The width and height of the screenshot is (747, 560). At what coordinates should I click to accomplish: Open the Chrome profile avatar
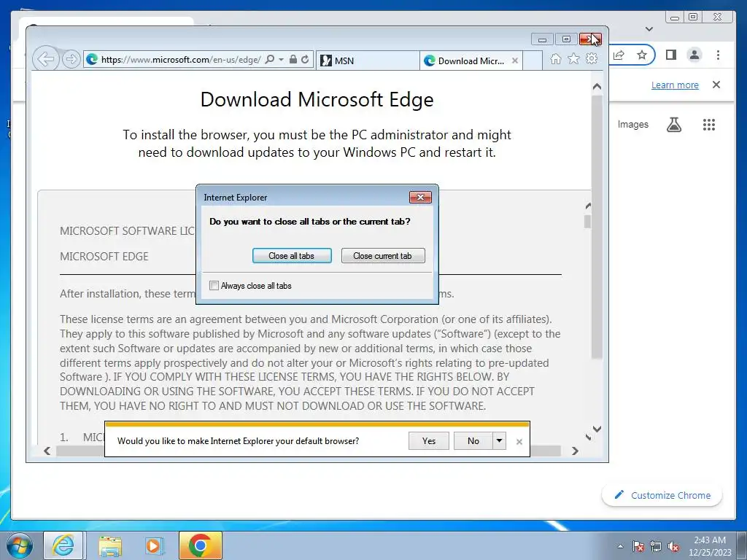(694, 55)
